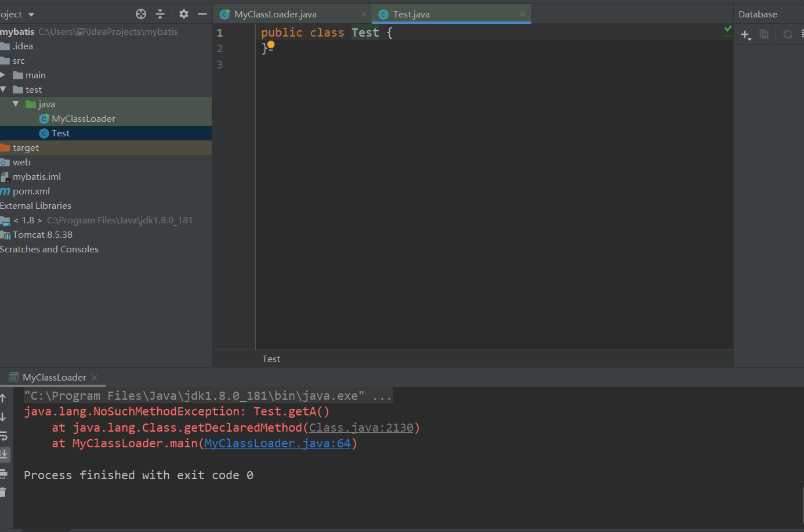This screenshot has height=532, width=804.
Task: Open the Project panel gear settings
Action: (184, 14)
